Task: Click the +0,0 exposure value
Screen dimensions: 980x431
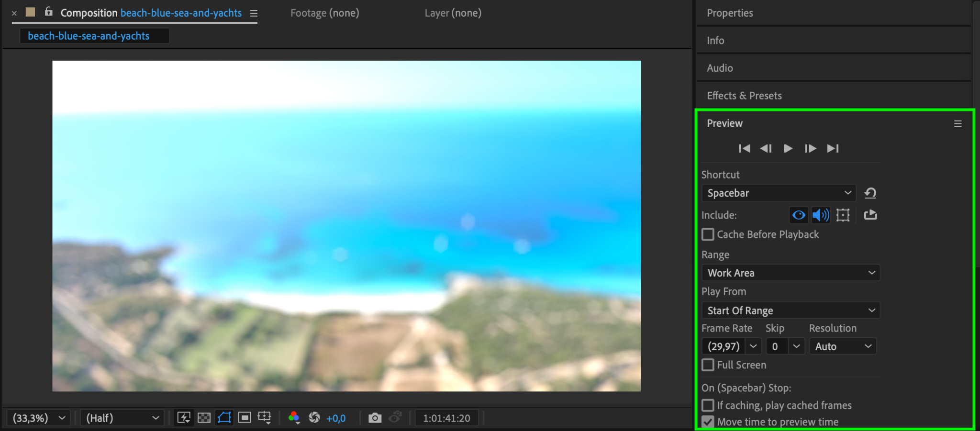Action: tap(336, 419)
